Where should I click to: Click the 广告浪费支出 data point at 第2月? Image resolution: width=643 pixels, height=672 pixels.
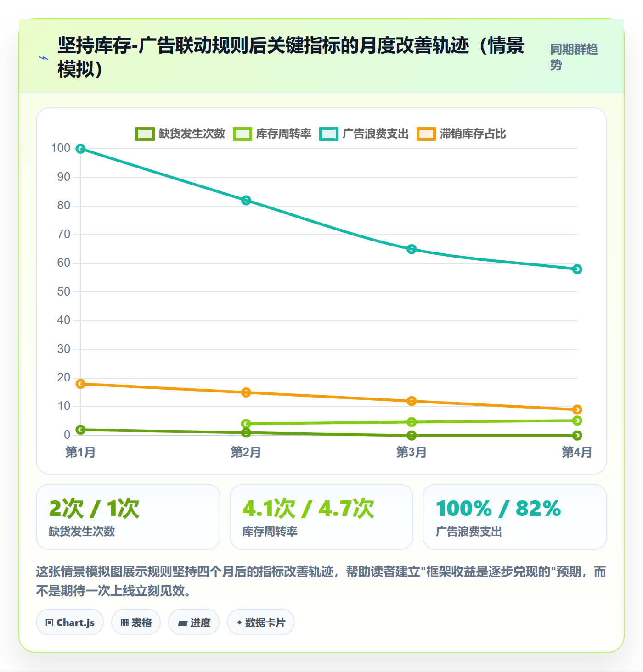pos(246,200)
